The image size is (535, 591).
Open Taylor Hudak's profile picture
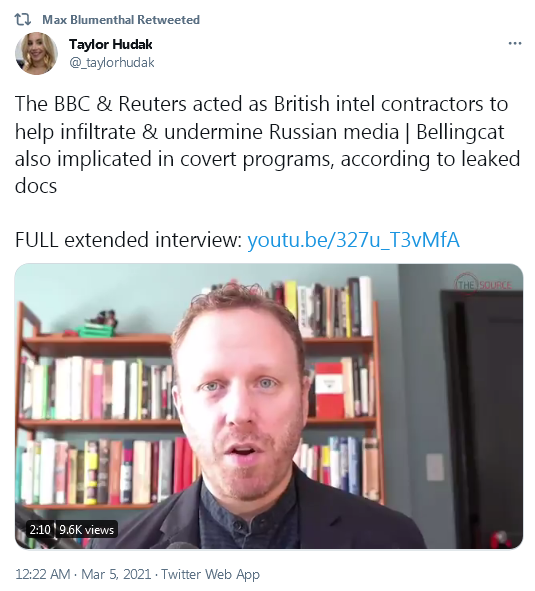click(x=36, y=53)
